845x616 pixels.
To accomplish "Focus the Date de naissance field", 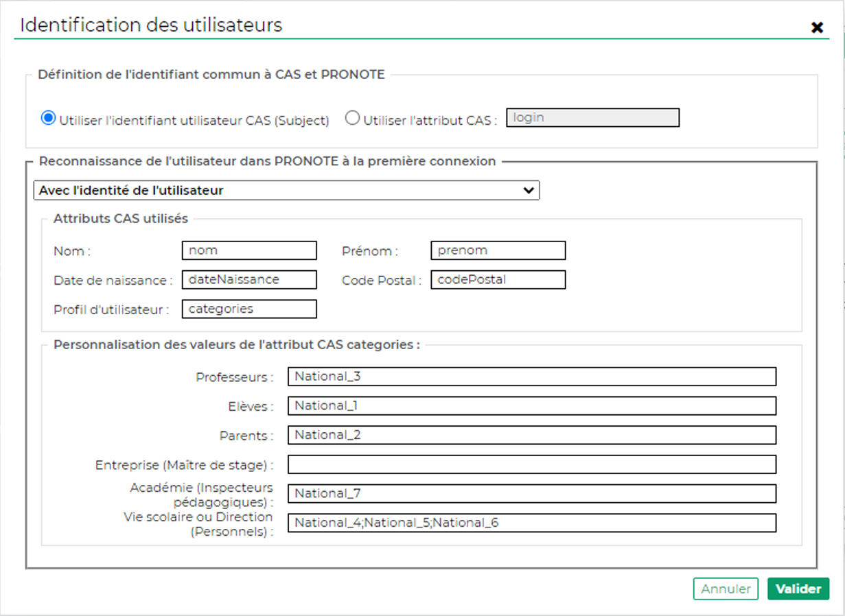I will pos(249,280).
